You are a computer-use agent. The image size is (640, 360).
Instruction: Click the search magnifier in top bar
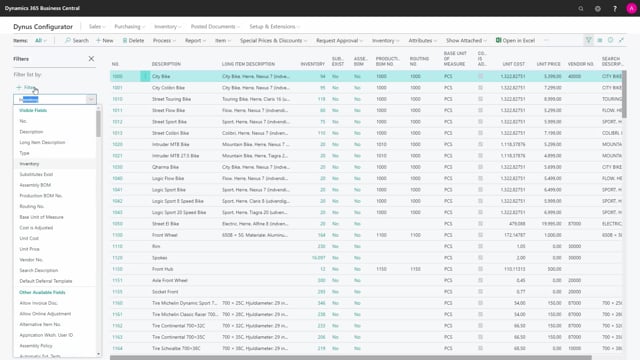point(580,9)
